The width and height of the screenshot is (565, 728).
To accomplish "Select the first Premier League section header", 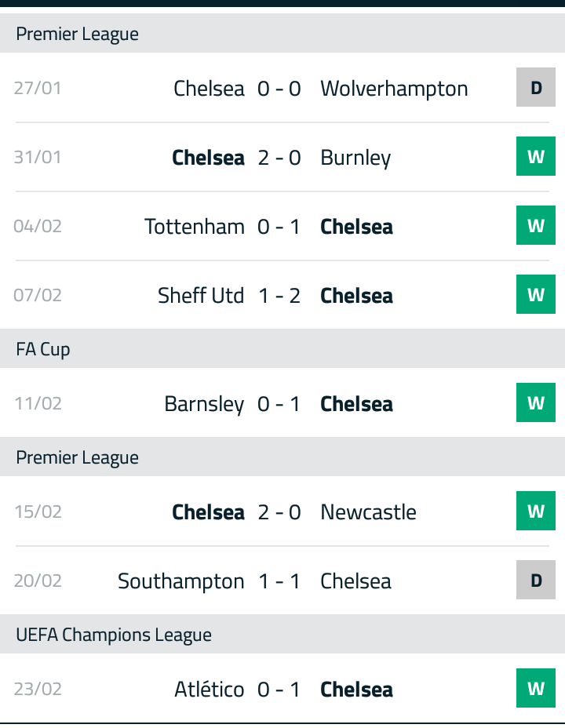I will point(282,33).
